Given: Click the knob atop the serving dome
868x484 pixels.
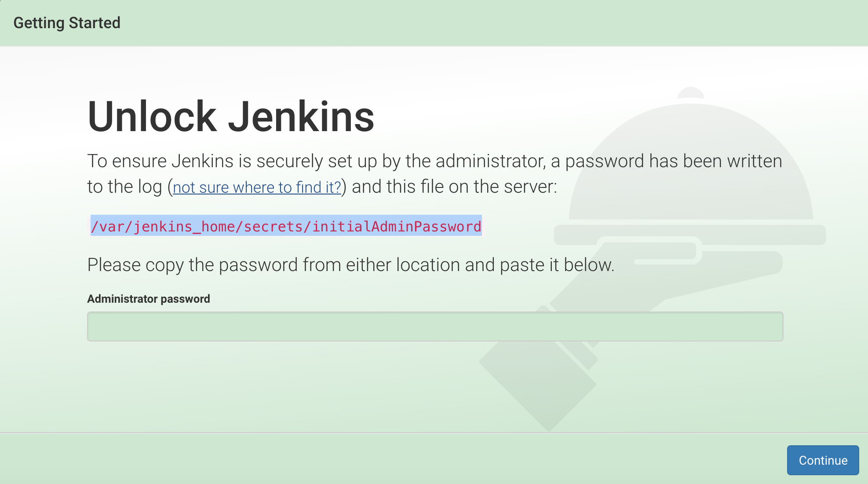Looking at the screenshot, I should pos(691,92).
